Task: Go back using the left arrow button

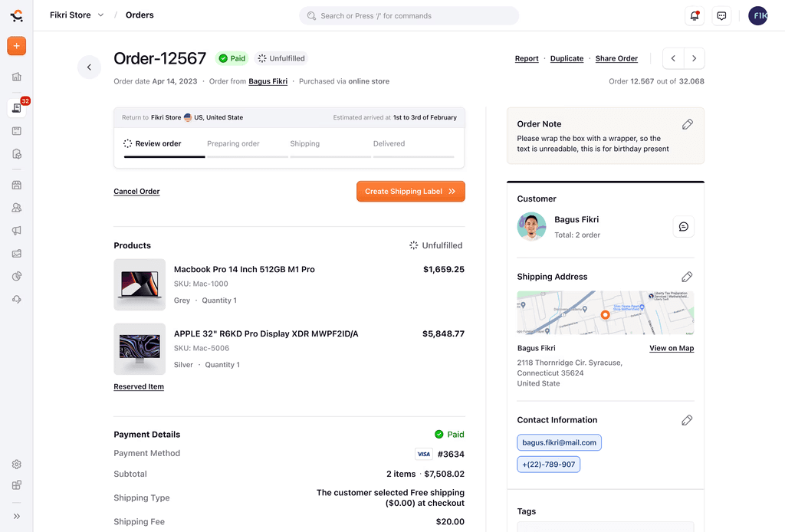Action: coord(89,67)
